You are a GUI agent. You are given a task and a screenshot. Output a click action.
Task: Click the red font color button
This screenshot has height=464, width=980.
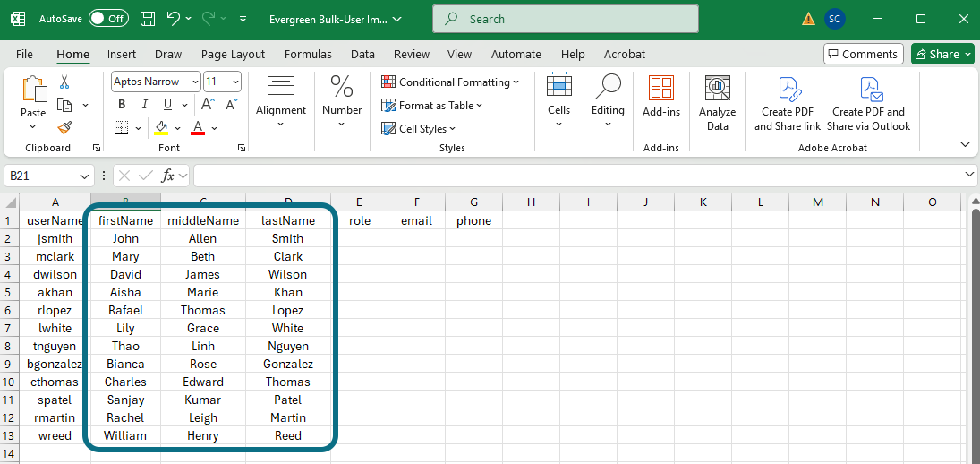198,128
